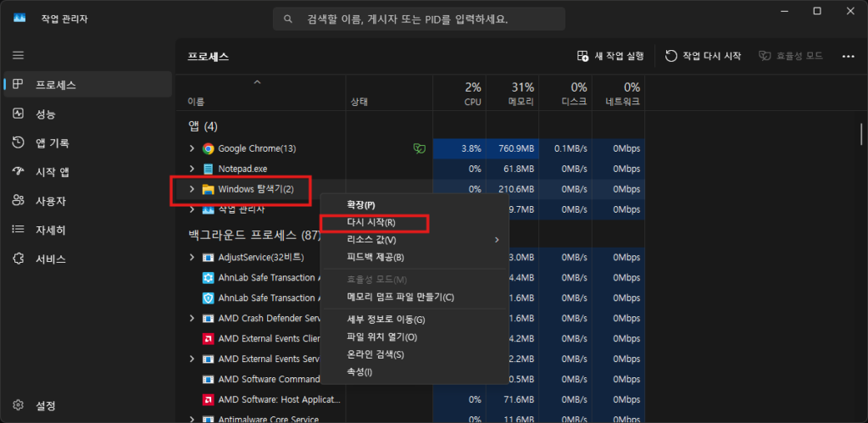This screenshot has width=868, height=423.
Task: Click the red AMD External Events Client icon
Action: coord(209,338)
